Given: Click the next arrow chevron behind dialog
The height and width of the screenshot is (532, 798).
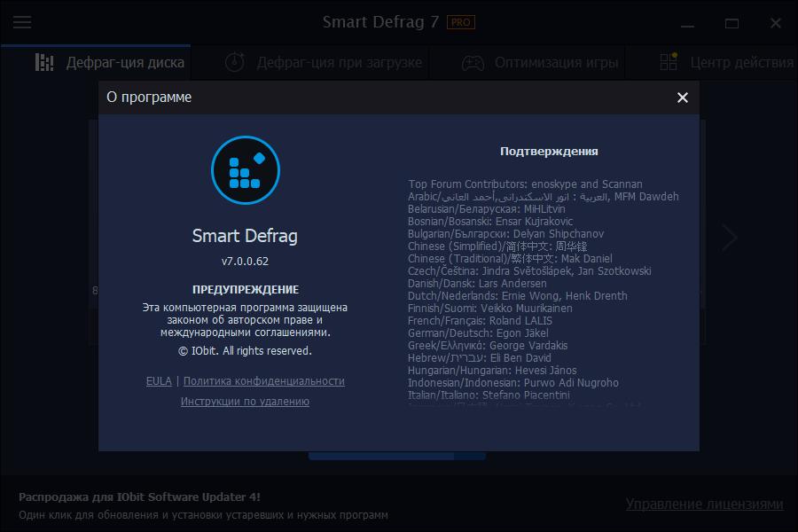Looking at the screenshot, I should pos(730,238).
